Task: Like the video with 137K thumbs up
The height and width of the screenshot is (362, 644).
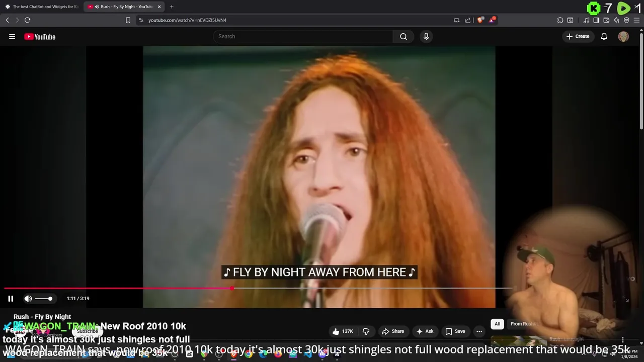Action: click(x=343, y=331)
